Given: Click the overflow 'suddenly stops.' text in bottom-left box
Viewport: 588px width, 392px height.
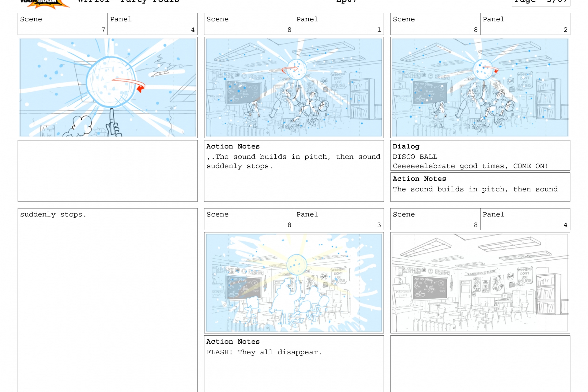Looking at the screenshot, I should tap(53, 214).
